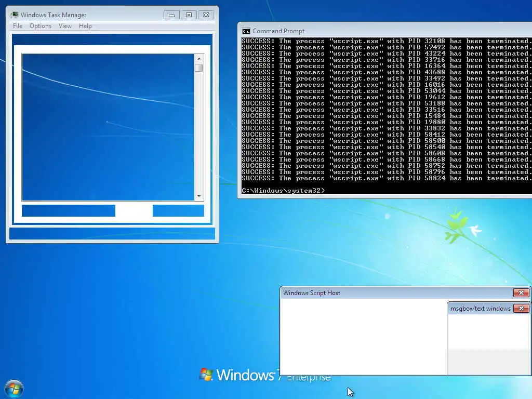Click the line with PID 33516
This screenshot has height=399, width=532.
click(387, 110)
